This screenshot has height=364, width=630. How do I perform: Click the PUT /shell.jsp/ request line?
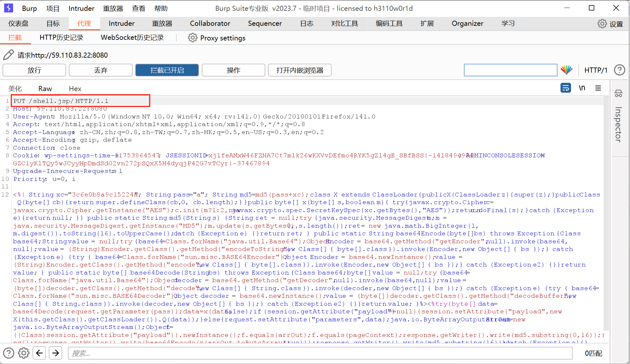61,101
